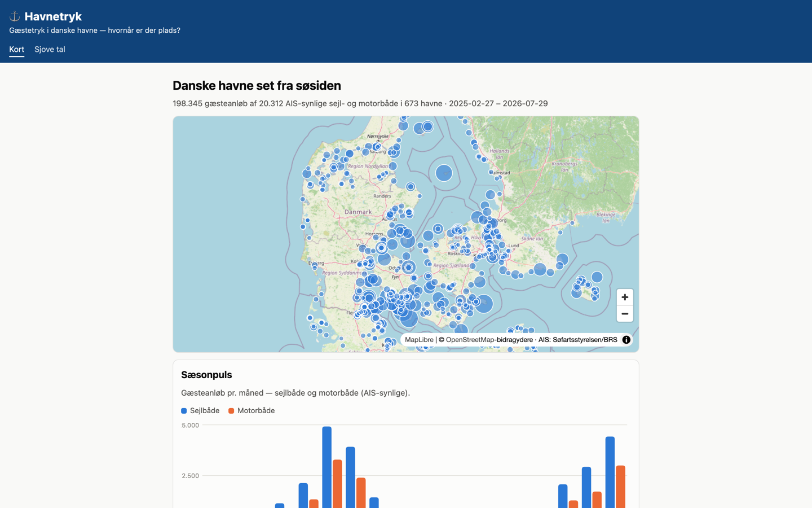Click the Sæsonpuls chart heading
This screenshot has height=508, width=812.
[x=206, y=375]
